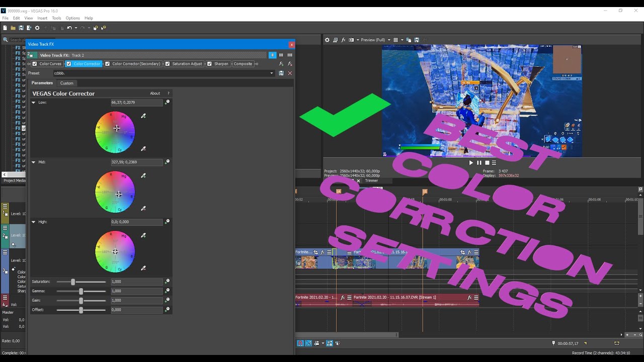
Task: Open video preview FX in preview toolbar
Action: click(x=344, y=40)
